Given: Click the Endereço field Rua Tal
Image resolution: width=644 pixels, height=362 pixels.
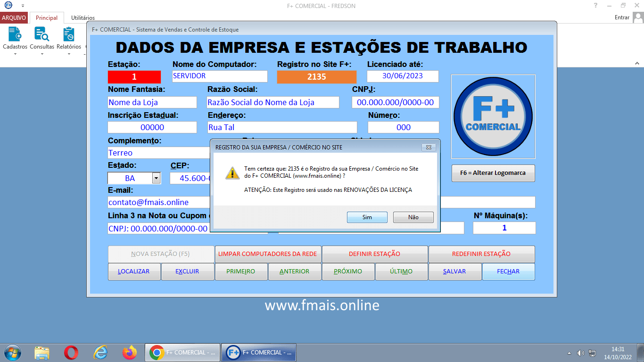Looking at the screenshot, I should click(282, 127).
